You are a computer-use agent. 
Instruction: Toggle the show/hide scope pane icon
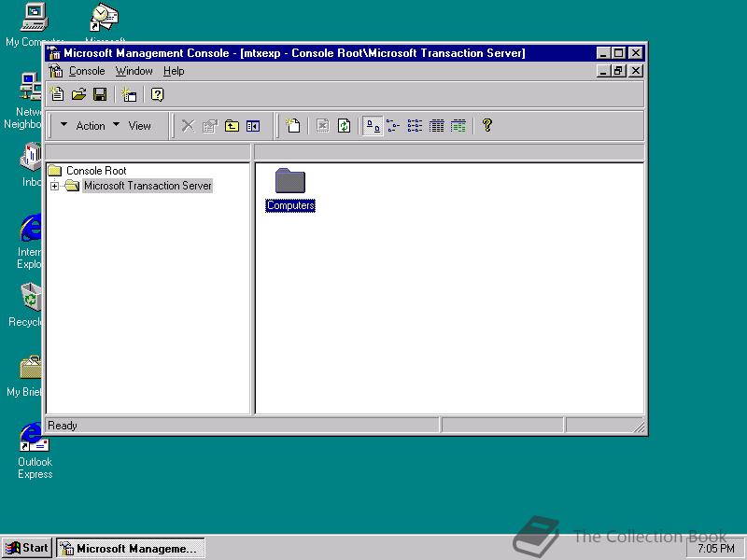click(253, 126)
